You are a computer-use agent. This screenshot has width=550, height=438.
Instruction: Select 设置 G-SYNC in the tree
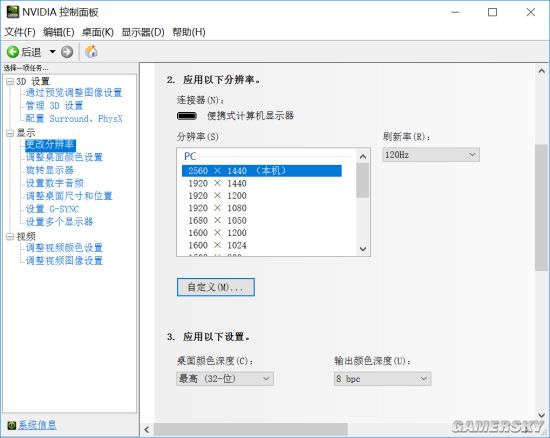click(52, 209)
